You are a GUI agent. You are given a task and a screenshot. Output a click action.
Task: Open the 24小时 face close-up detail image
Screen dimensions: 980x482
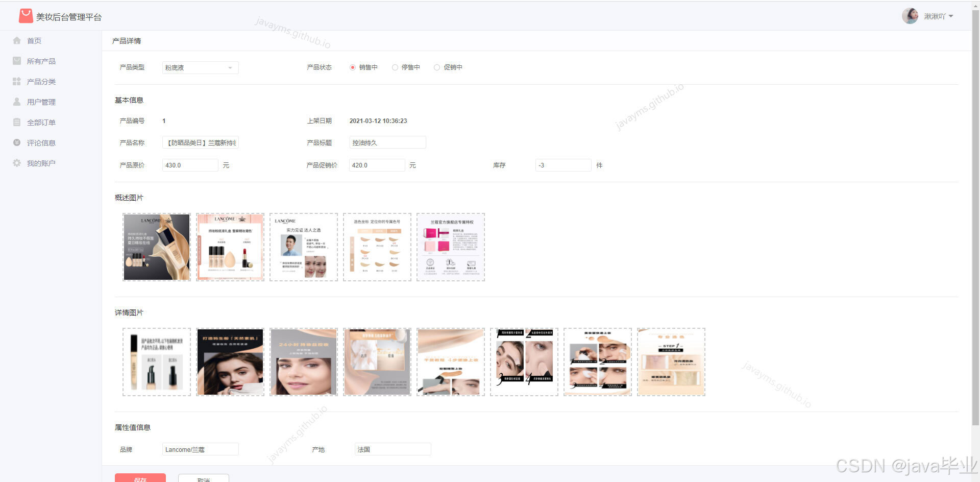point(304,362)
